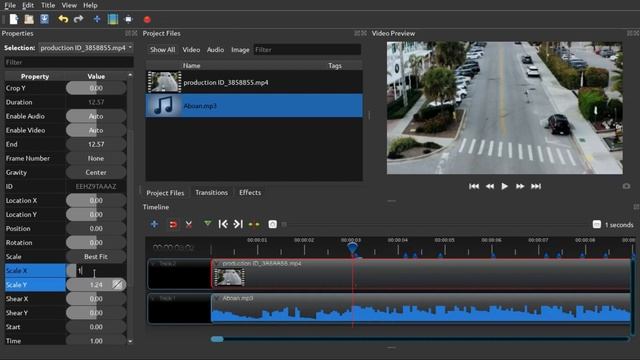The image size is (640, 360).
Task: Open the Enable Audio "Auto" value
Action: point(96,116)
